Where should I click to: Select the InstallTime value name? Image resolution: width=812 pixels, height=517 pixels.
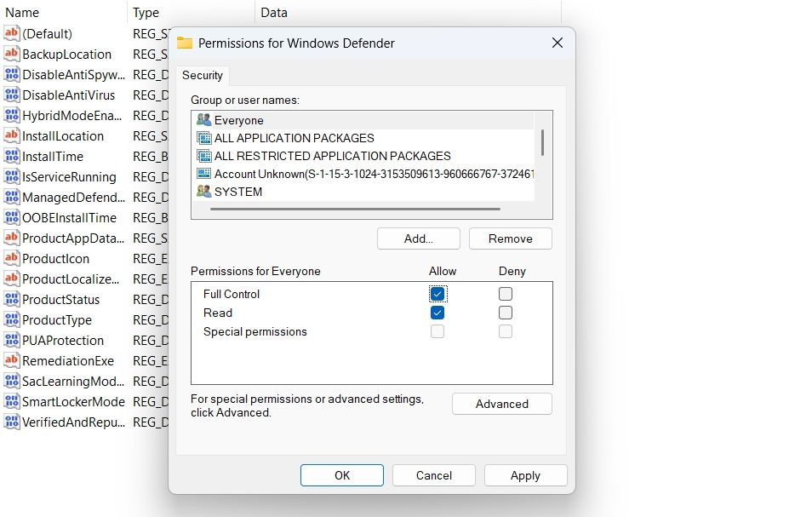click(x=53, y=157)
